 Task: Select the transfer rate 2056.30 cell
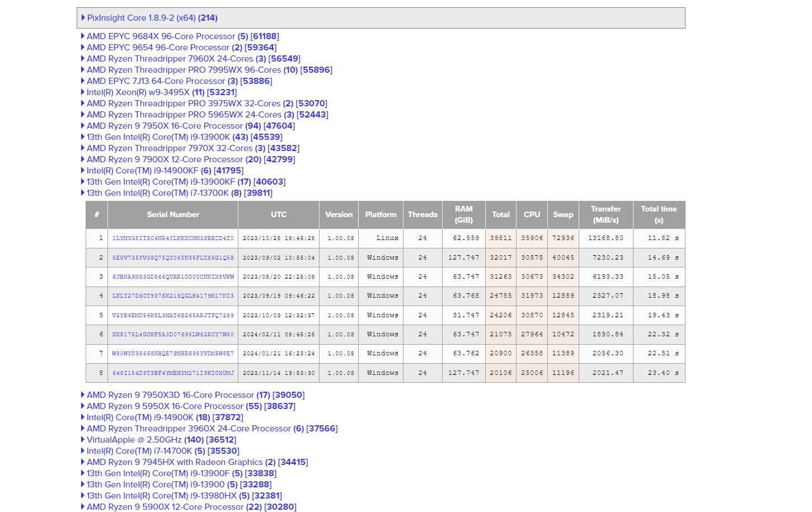(x=606, y=354)
